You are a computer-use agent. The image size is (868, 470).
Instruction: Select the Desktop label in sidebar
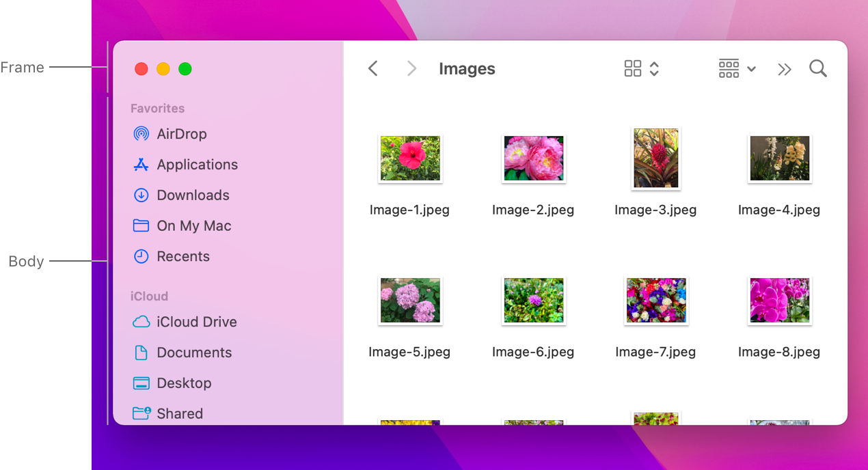[x=184, y=383]
